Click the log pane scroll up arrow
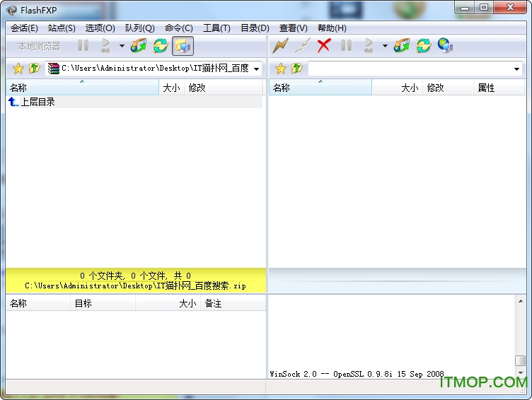 521,301
